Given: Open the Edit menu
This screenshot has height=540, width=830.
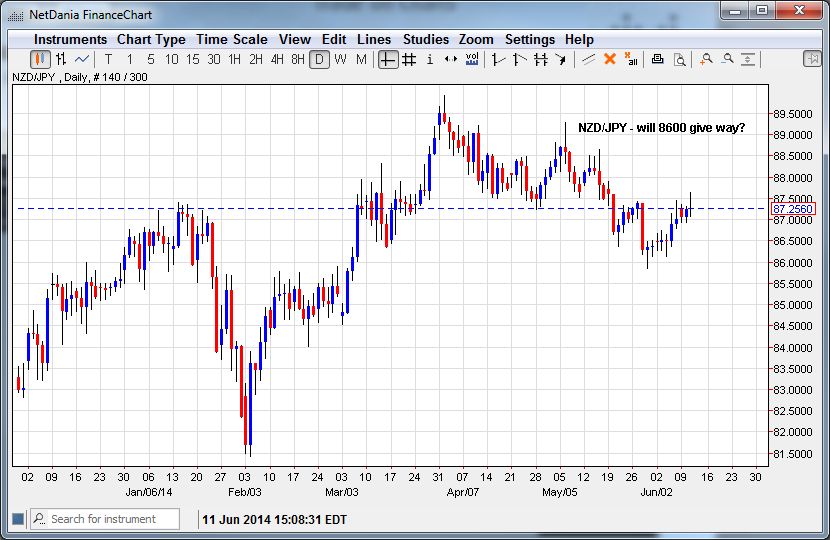Looking at the screenshot, I should [x=334, y=40].
